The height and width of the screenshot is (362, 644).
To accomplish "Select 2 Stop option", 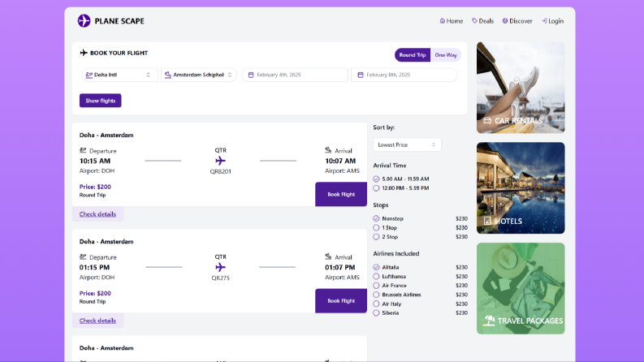I will (x=376, y=237).
